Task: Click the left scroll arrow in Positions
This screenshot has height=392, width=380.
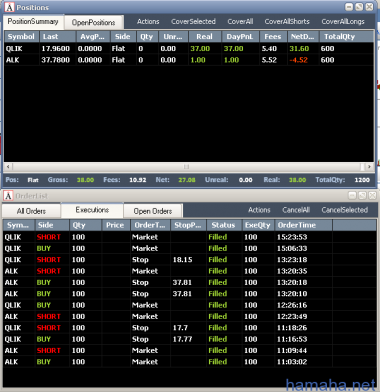Action: pyautogui.click(x=8, y=166)
